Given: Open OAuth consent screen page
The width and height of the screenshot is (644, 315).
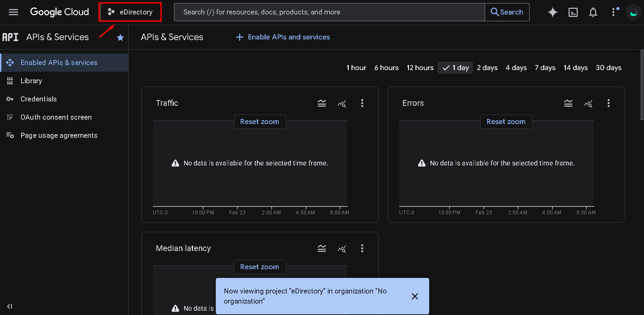Looking at the screenshot, I should 56,117.
